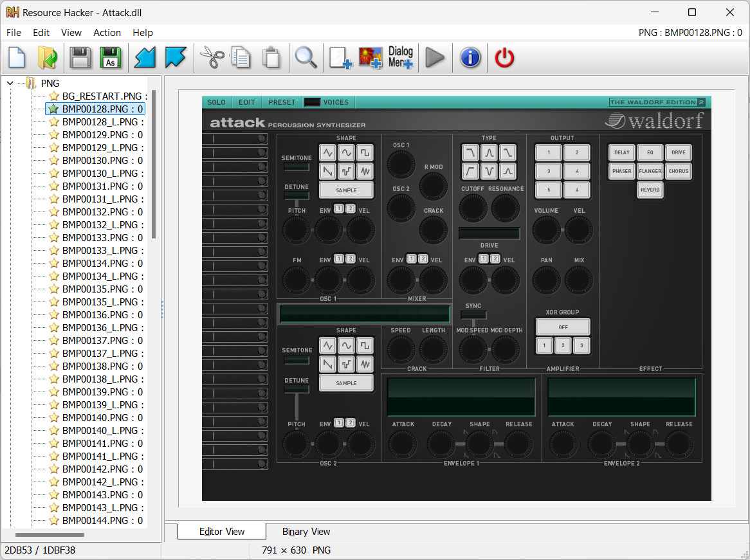Click the star icon beside BMP00132.PNG
The width and height of the screenshot is (750, 560).
pyautogui.click(x=54, y=212)
